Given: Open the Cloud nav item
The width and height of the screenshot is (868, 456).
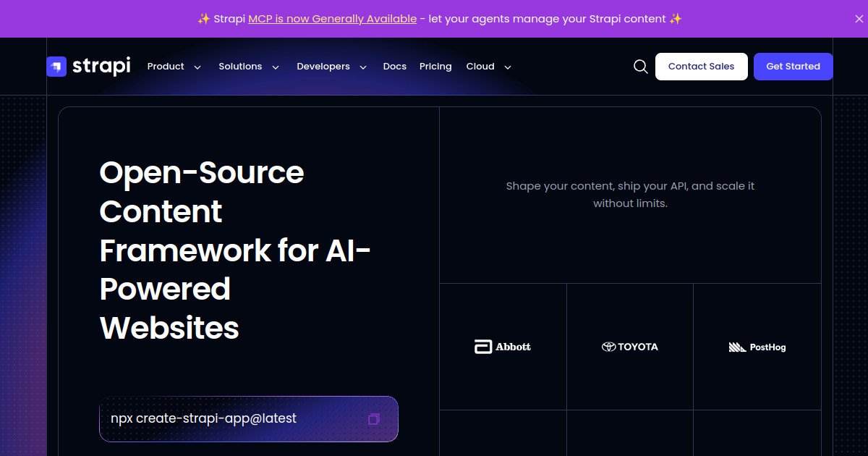Looking at the screenshot, I should 480,67.
